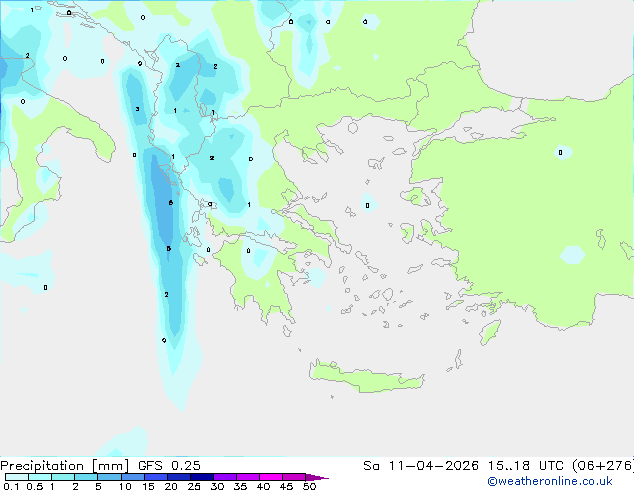Pick the legend swatch between 0.5 and 1

click(40, 477)
